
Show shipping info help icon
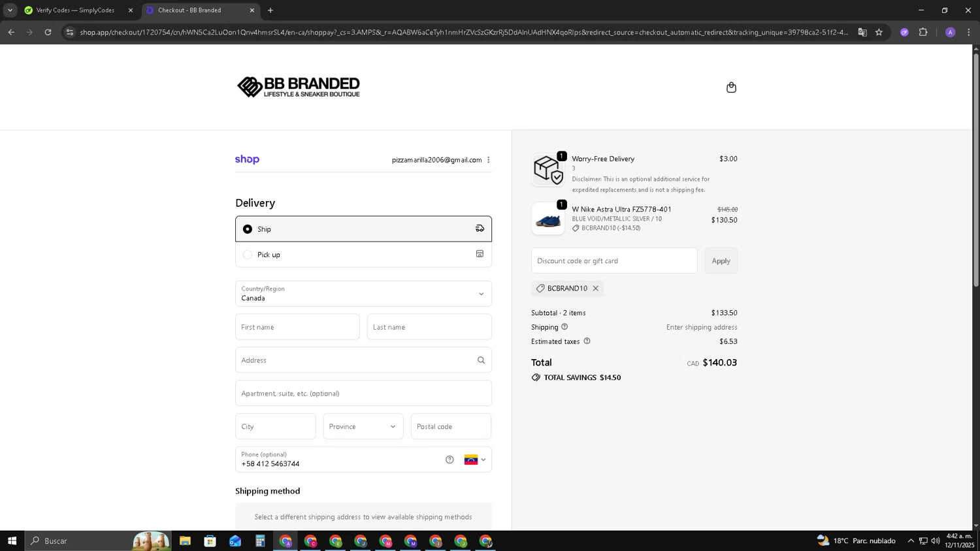[564, 326]
